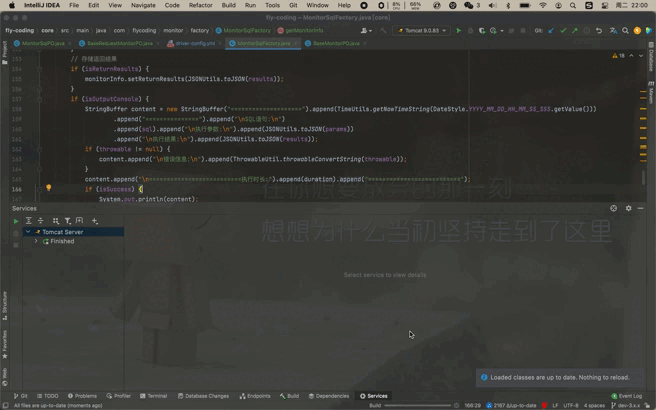This screenshot has height=410, width=656.
Task: Run the Tomcat 9.0.83 configuration
Action: [x=459, y=31]
